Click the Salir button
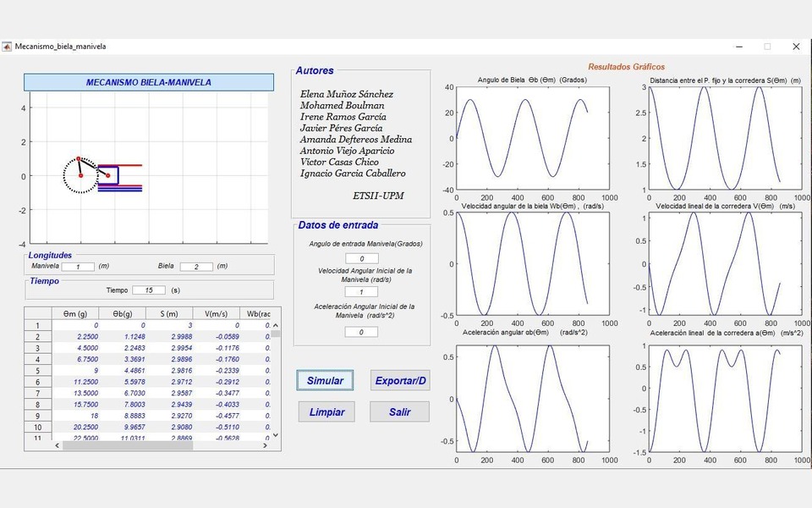 pos(400,412)
